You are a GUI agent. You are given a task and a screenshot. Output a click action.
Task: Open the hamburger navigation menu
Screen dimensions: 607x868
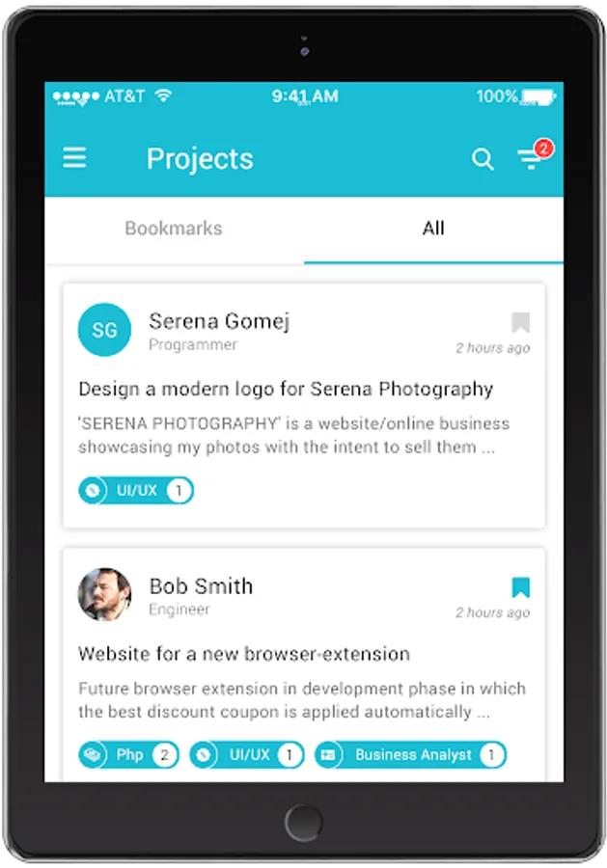pos(74,158)
